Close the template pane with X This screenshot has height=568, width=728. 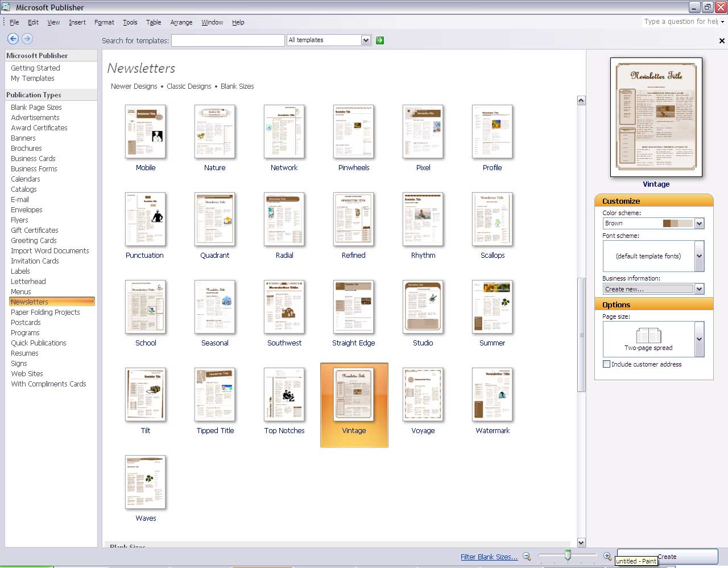pos(722,41)
